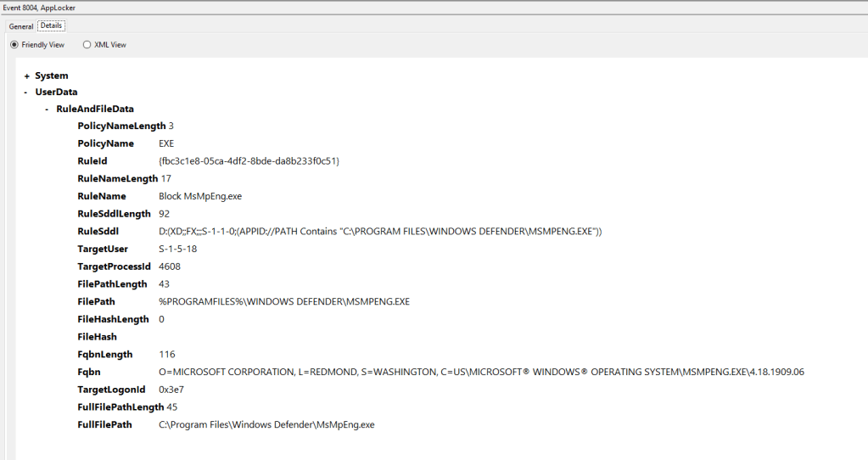Expand the System node

click(x=27, y=76)
